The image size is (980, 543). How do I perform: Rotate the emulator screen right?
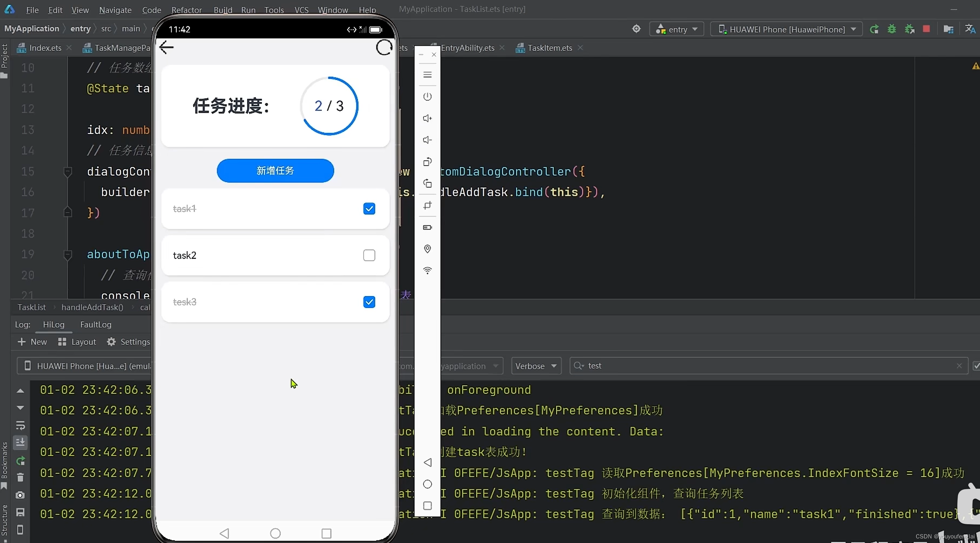tap(427, 183)
